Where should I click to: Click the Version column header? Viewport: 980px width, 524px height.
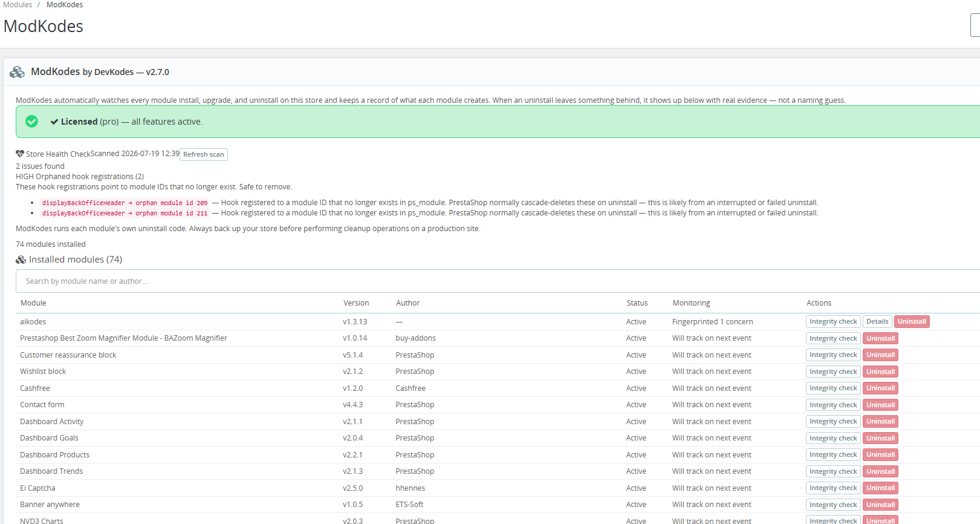point(356,303)
